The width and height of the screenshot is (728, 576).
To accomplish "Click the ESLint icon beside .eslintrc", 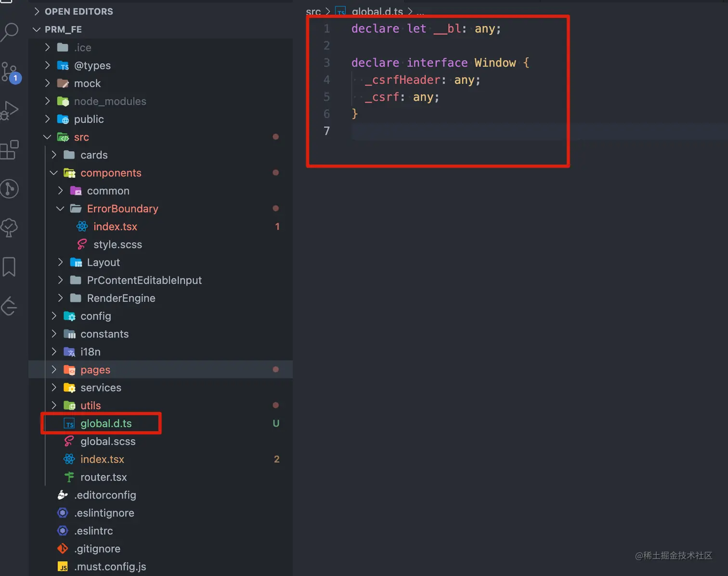I will (63, 530).
